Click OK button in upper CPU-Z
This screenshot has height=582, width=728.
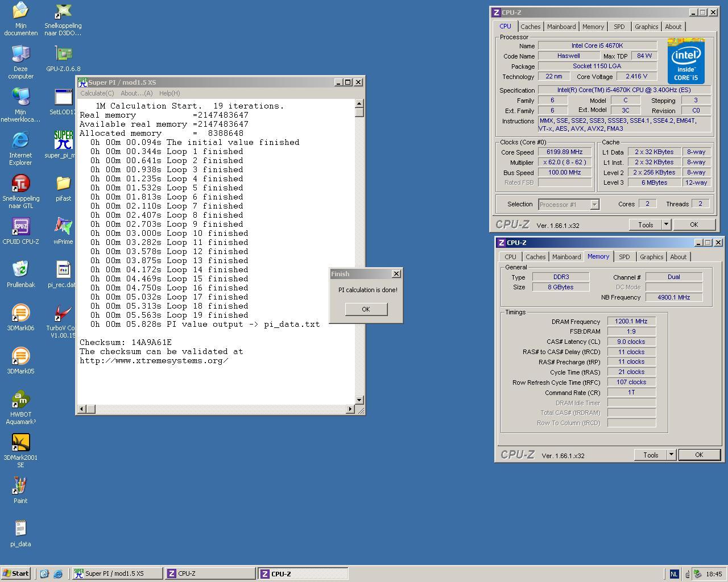click(694, 225)
